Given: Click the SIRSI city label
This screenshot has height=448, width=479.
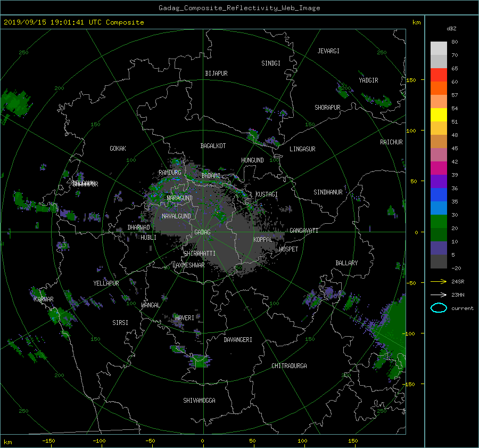Looking at the screenshot, I should coord(120,323).
